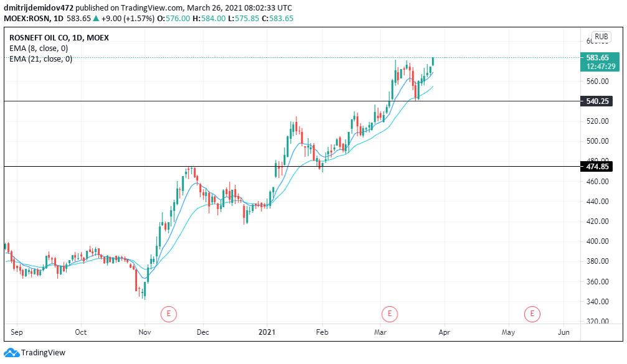The image size is (627, 364).
Task: Click the EMA (21, close, 0) indicator label
Action: 41,59
